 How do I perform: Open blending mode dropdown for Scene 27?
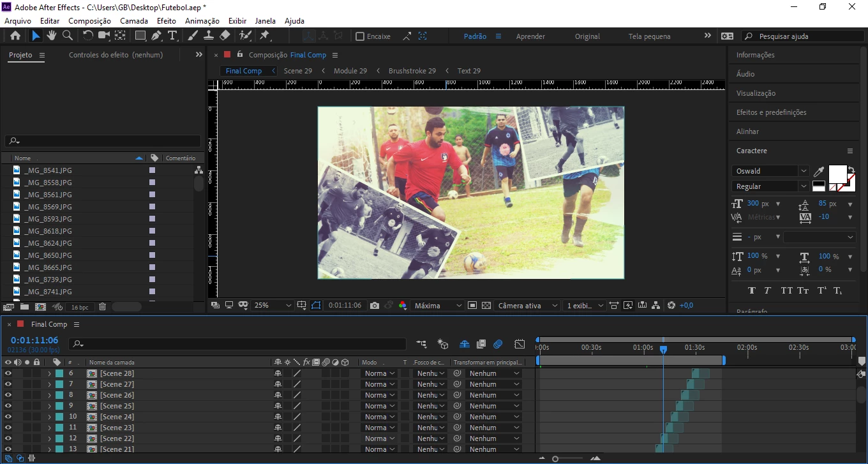point(379,384)
